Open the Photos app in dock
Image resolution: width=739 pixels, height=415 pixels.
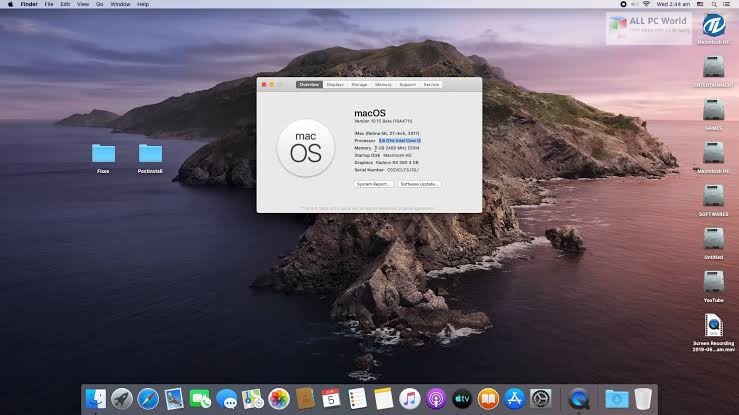coord(279,399)
